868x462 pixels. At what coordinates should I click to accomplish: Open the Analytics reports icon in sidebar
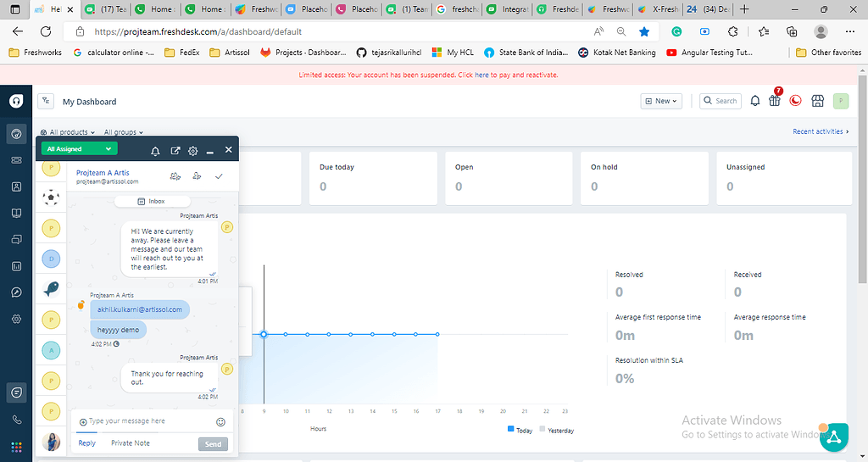pyautogui.click(x=16, y=266)
